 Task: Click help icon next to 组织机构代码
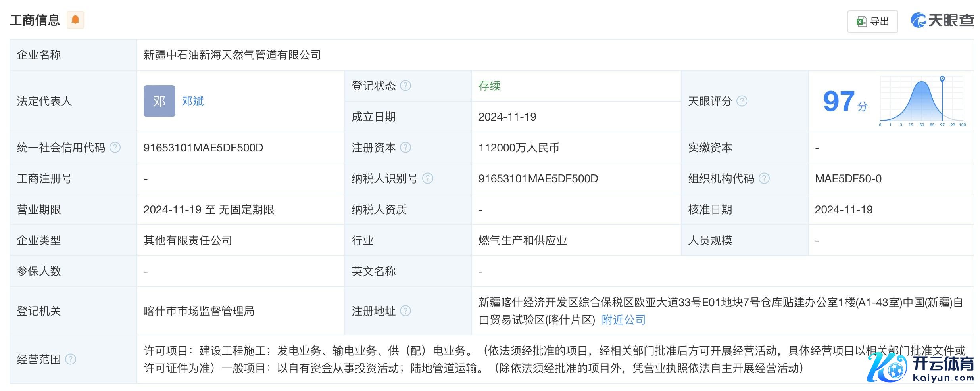pos(764,178)
